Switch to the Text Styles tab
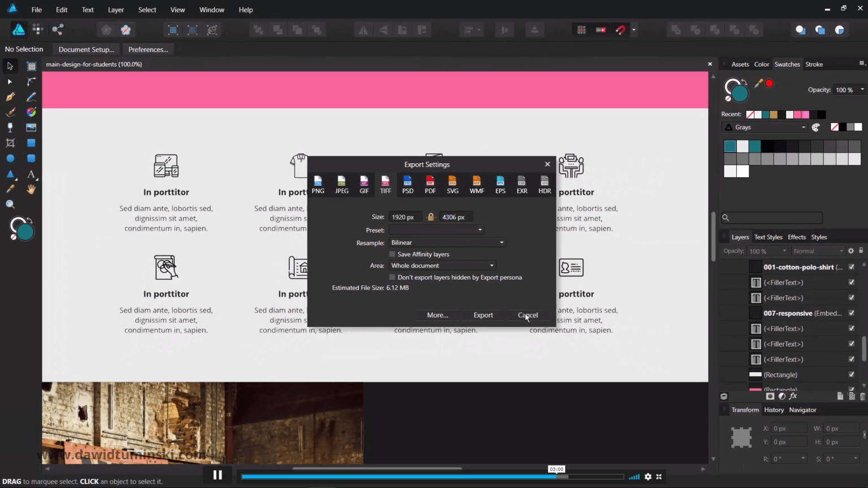The image size is (868, 488). [x=768, y=237]
